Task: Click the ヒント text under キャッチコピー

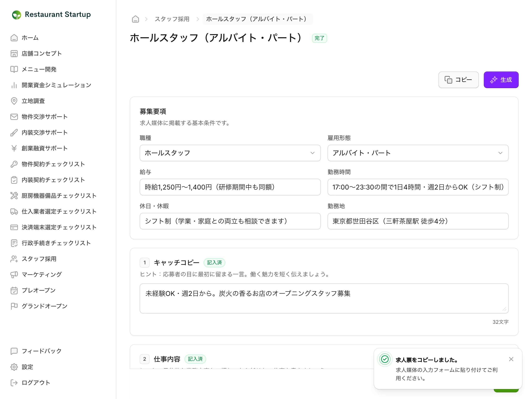Action: tap(235, 274)
